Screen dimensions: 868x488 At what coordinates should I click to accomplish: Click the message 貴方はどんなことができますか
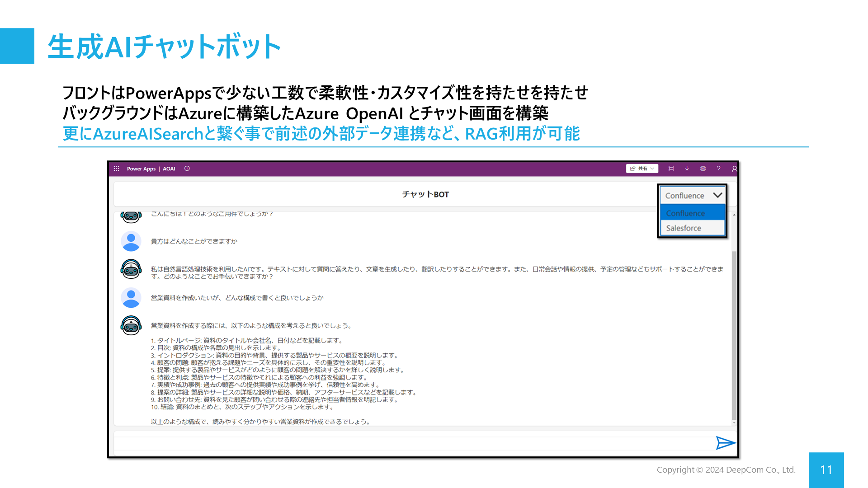194,241
